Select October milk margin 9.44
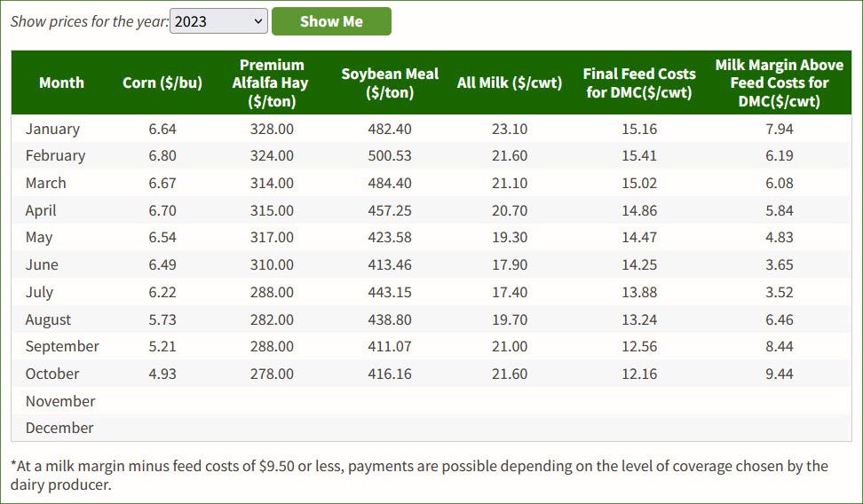The height and width of the screenshot is (504, 863). click(x=780, y=374)
